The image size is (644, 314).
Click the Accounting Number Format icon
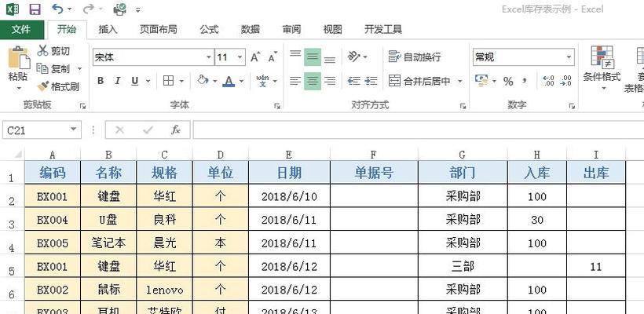[x=481, y=81]
